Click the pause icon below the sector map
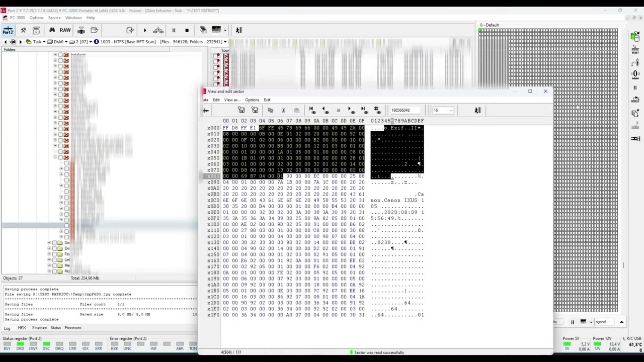The image size is (644, 362). (x=572, y=322)
